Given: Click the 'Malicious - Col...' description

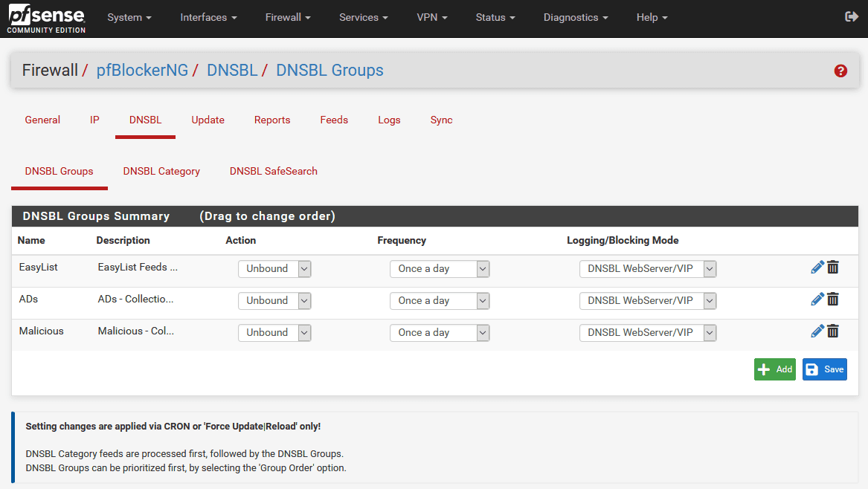Looking at the screenshot, I should click(136, 331).
